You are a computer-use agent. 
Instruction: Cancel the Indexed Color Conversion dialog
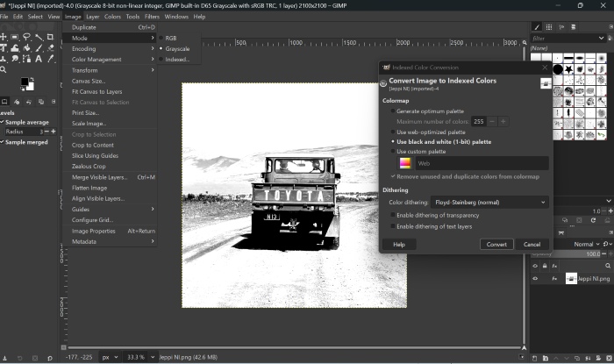(x=532, y=245)
